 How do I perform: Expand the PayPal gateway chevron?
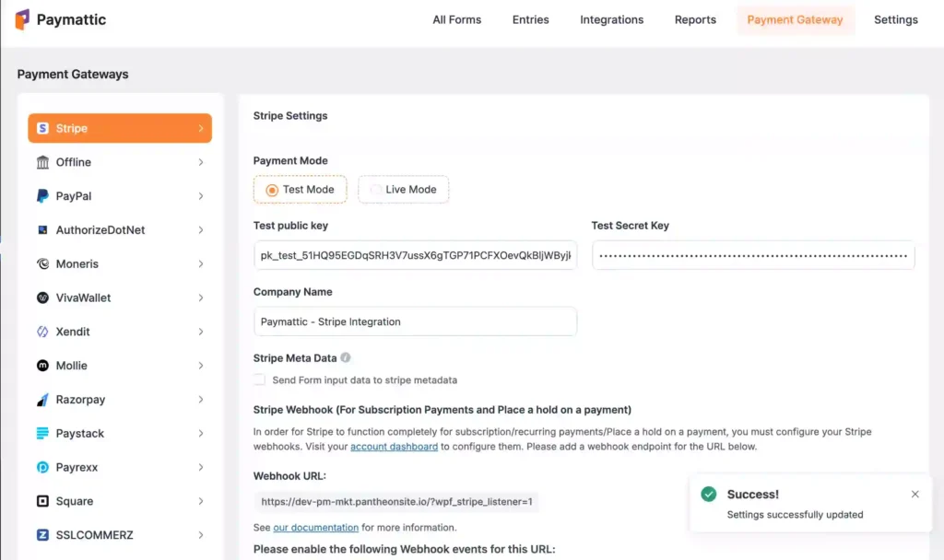click(x=200, y=196)
